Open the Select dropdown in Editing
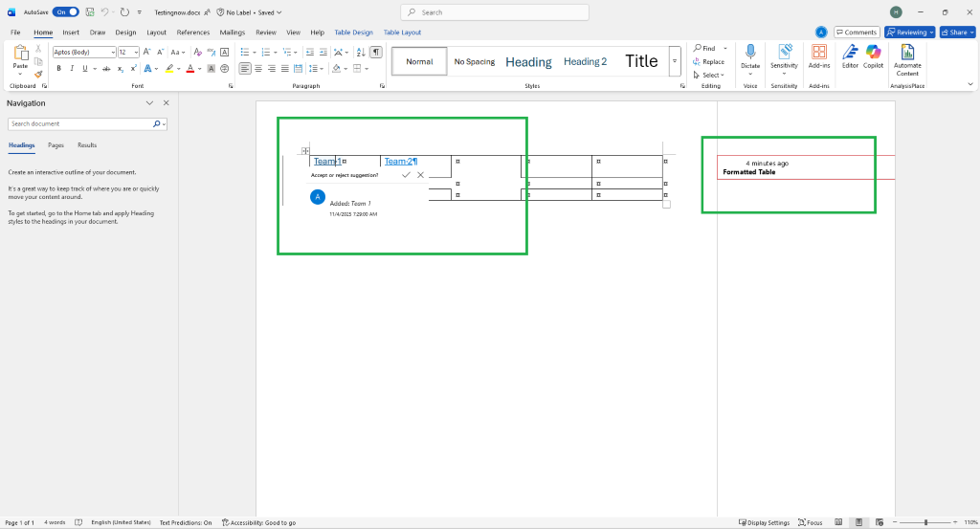The height and width of the screenshot is (529, 980). pos(709,75)
